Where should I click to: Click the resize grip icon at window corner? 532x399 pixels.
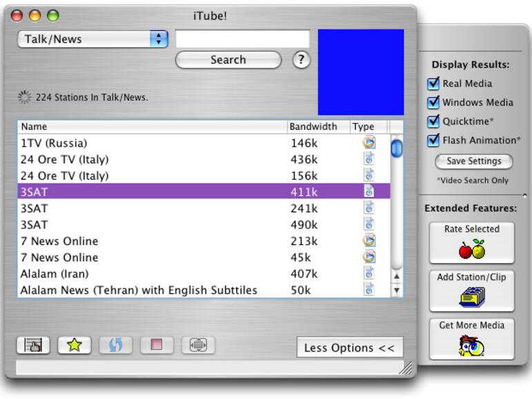(406, 368)
